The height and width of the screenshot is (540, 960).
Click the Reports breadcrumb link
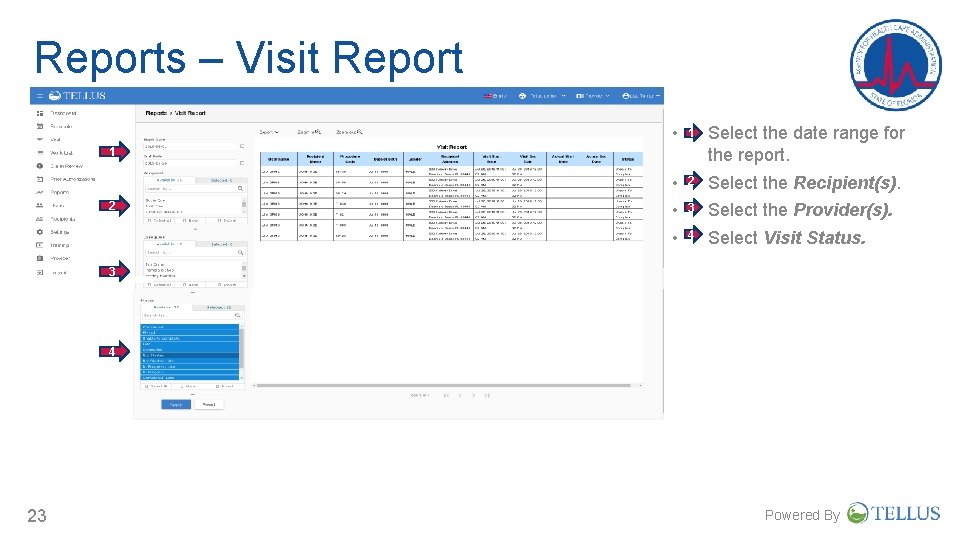[156, 113]
